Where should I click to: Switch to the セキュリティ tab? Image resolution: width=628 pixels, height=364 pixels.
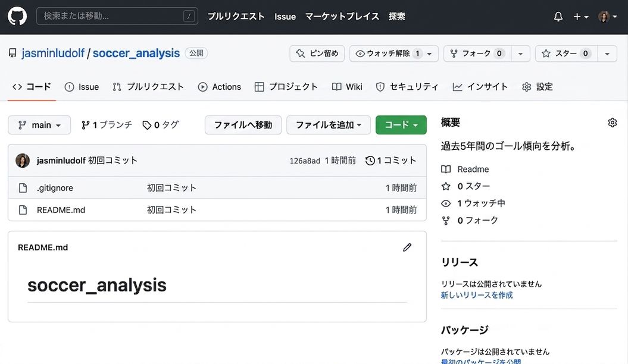coord(407,87)
